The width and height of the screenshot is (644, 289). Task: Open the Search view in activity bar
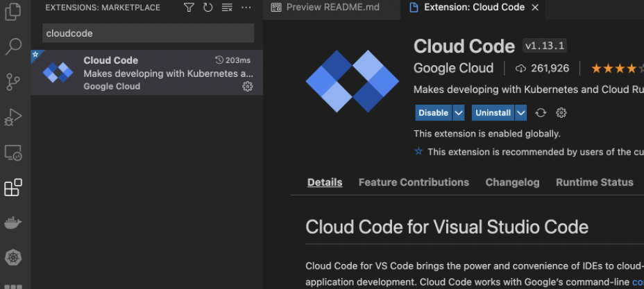13,46
